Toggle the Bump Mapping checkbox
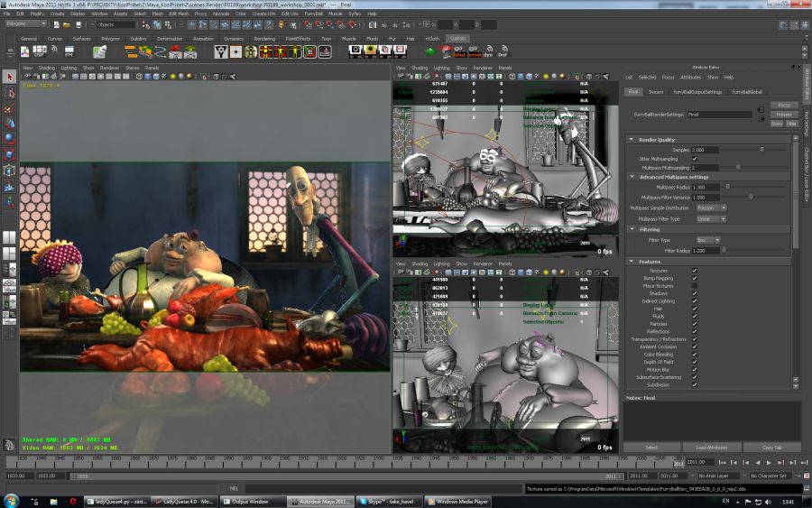Screen dimensions: 812x508 695,278
